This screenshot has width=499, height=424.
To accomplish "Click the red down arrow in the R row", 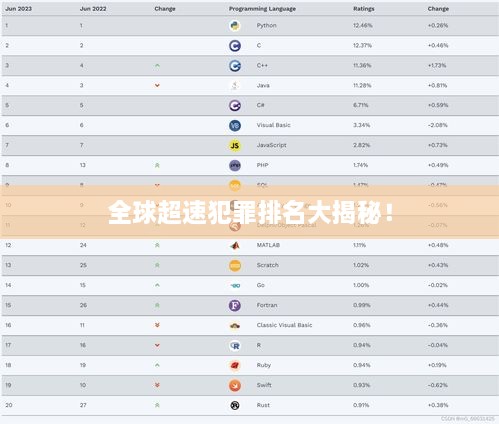I will tap(157, 345).
